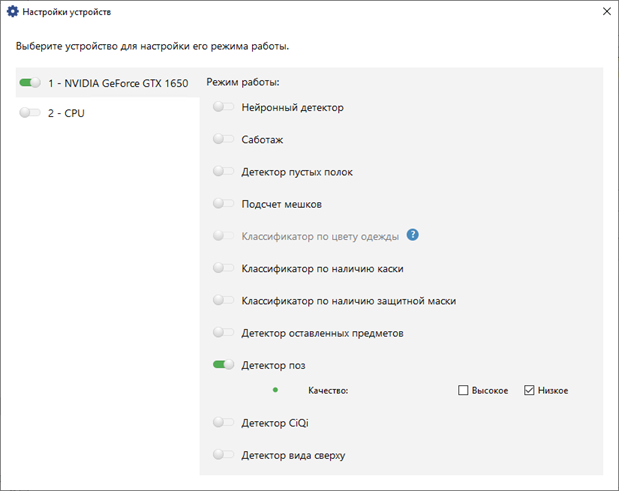Turn on the Саботаж mode switch
This screenshot has height=491, width=619.
[223, 139]
